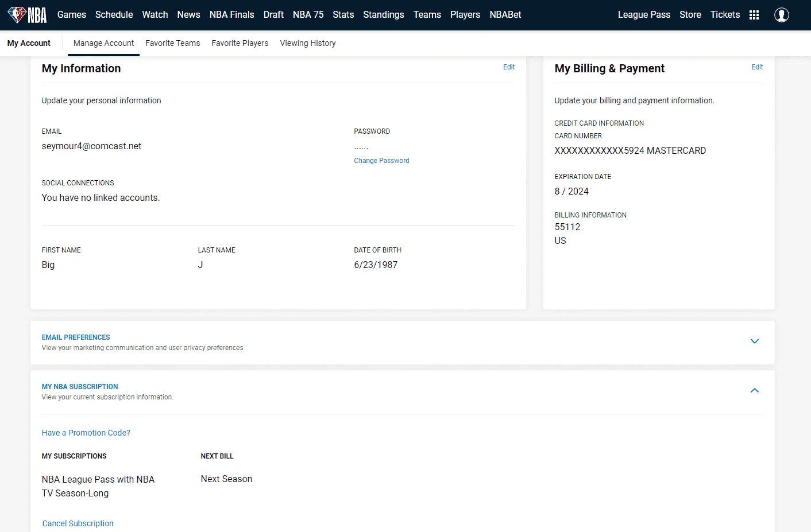Open the user profile avatar icon
The height and width of the screenshot is (532, 811).
(781, 15)
